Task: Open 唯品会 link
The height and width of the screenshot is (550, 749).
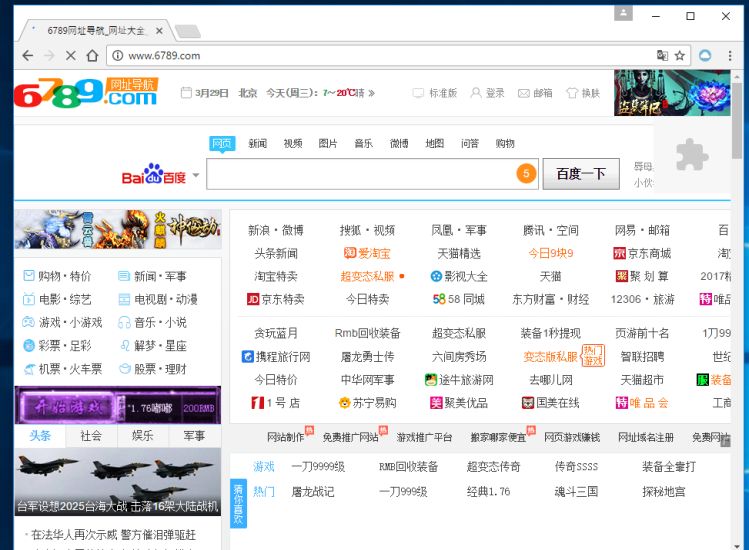Action: [x=642, y=403]
